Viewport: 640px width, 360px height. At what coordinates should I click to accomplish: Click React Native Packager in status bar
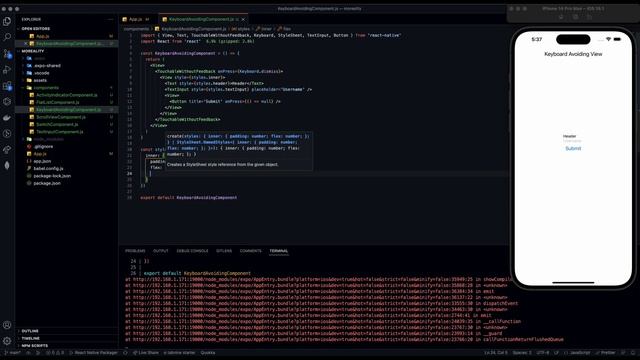[x=93, y=353]
